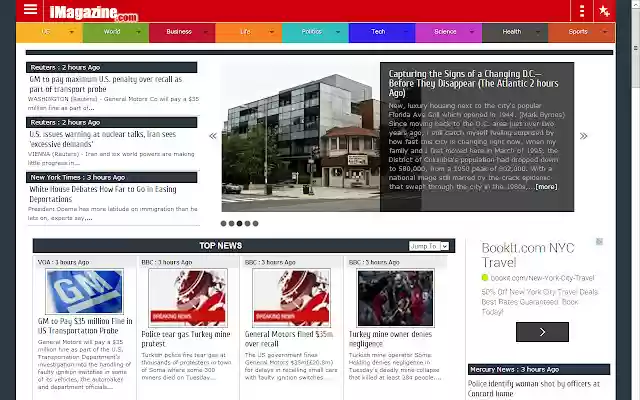Click the D.C. building slideshow photo
Screen dimensions: 640x400
pyautogui.click(x=301, y=137)
